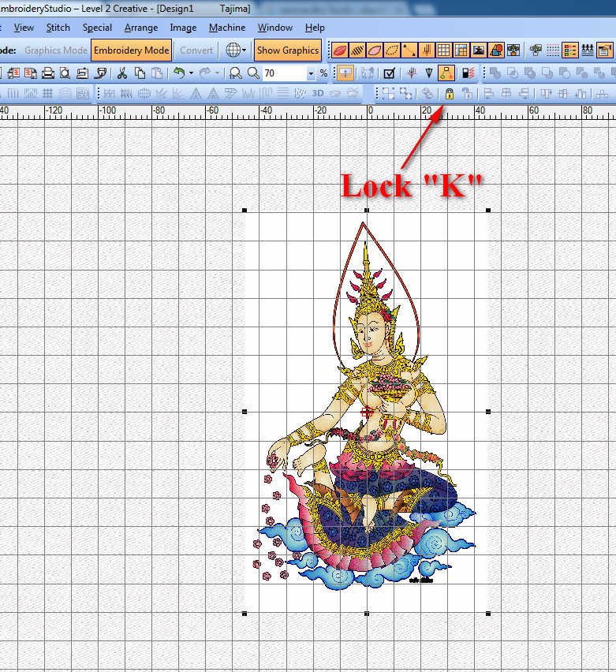This screenshot has height=672, width=616.
Task: Toggle Show Rulers and Guides icon
Action: pos(461,50)
